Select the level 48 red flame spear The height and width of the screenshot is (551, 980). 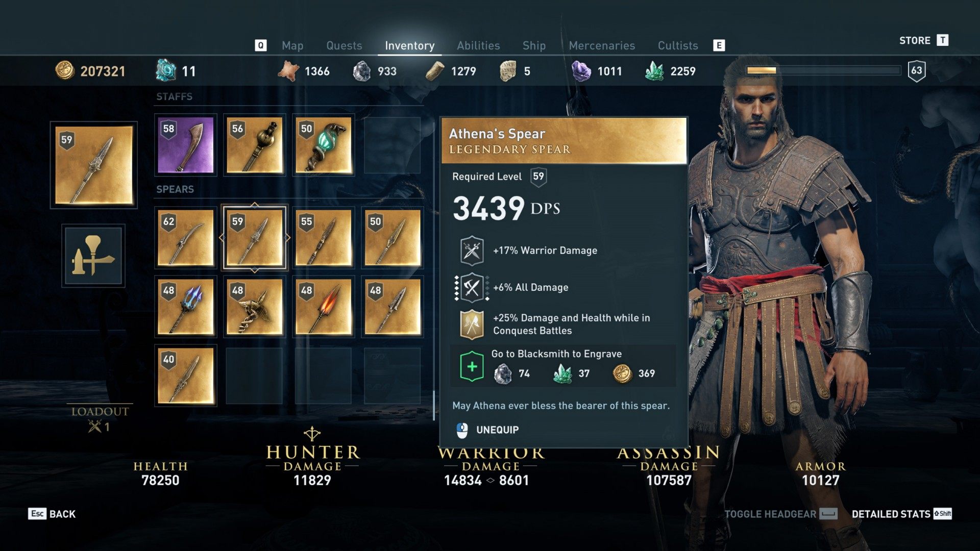tap(323, 307)
